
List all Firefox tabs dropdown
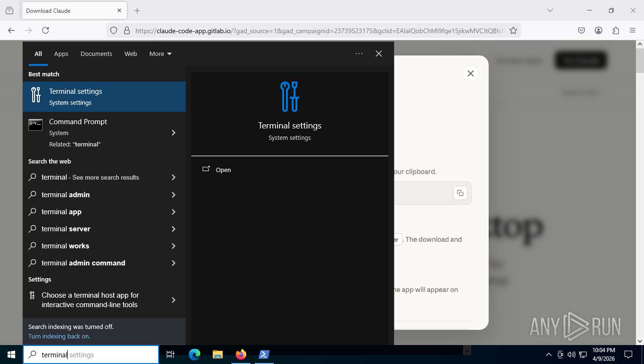[x=550, y=10]
